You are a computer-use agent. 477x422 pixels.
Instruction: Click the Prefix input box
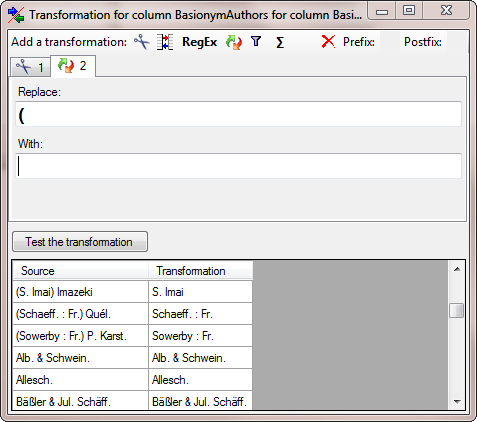coord(390,42)
